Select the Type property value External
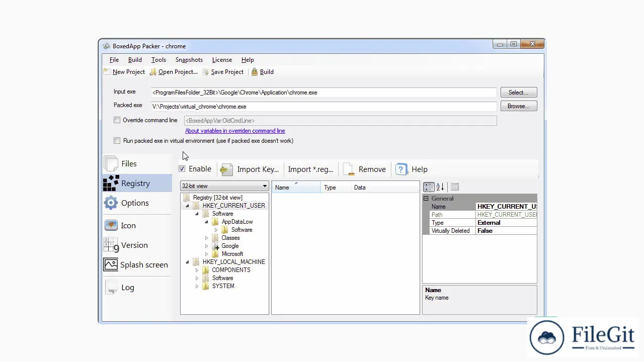The height and width of the screenshot is (362, 644). [x=507, y=223]
